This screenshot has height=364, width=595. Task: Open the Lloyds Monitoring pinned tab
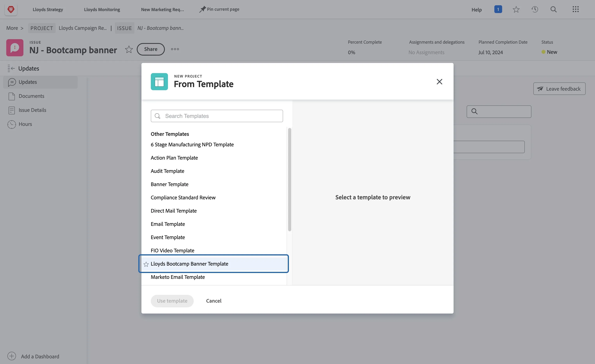(x=102, y=9)
